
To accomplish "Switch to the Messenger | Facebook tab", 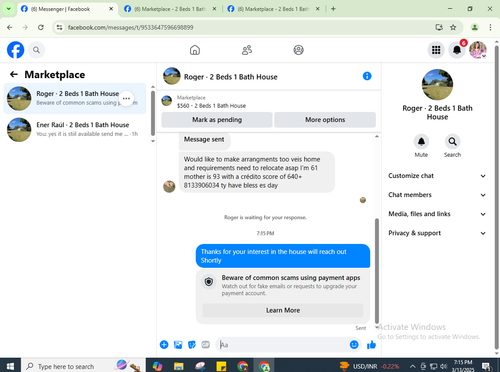I will click(67, 9).
